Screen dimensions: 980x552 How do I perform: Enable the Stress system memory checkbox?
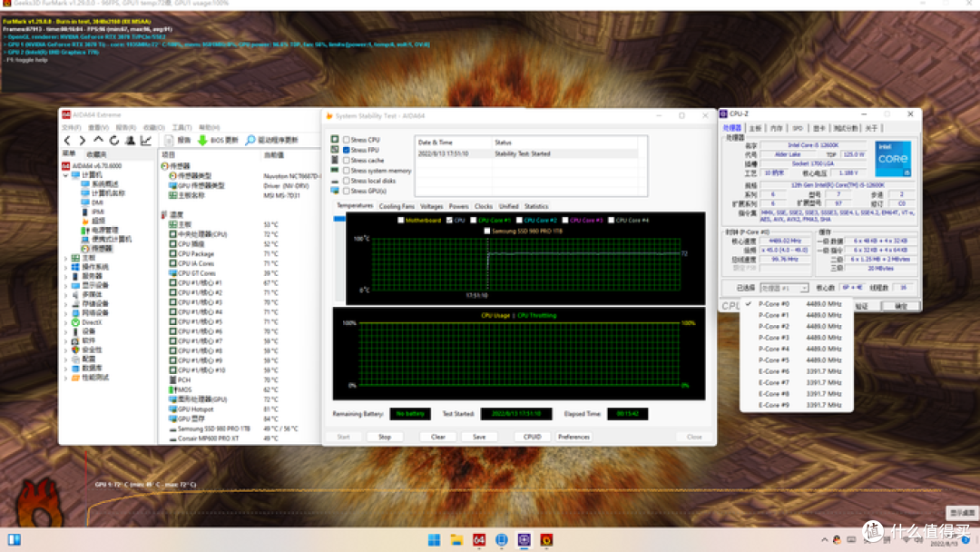coord(347,171)
